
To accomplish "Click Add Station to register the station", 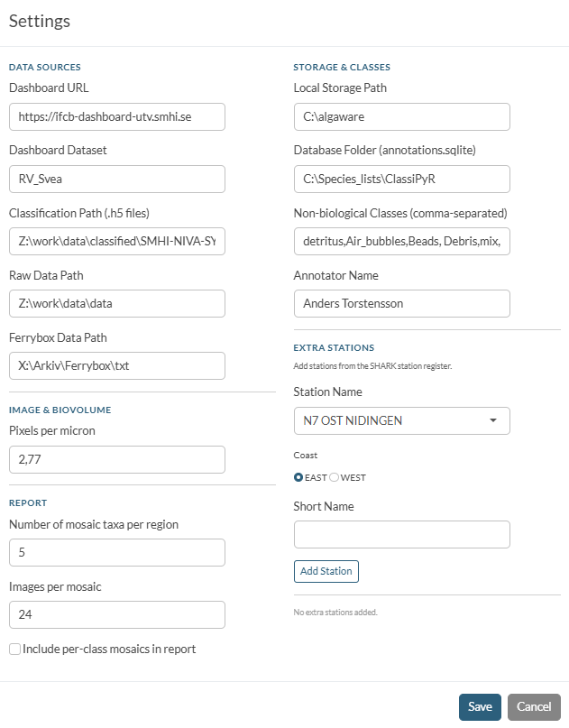I will click(326, 571).
